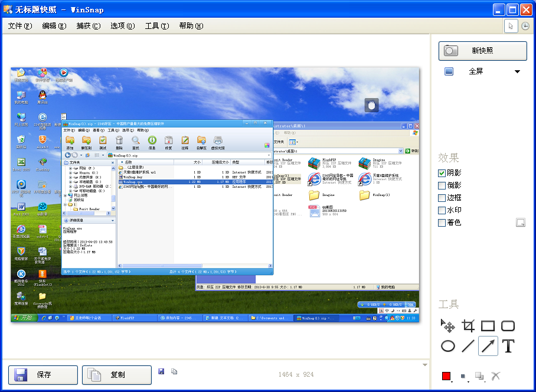Click the captured desktop screenshot preview
This screenshot has width=536, height=392.
[215, 195]
